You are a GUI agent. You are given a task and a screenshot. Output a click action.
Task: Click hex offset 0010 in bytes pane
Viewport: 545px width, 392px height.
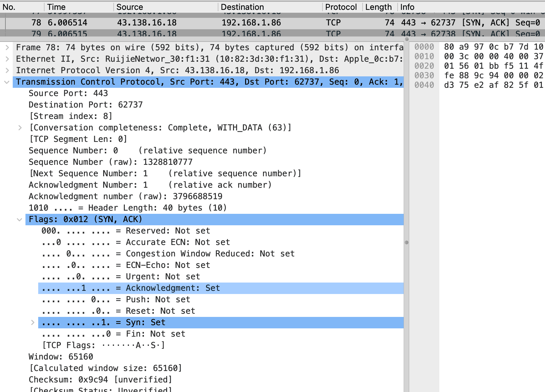tap(424, 56)
